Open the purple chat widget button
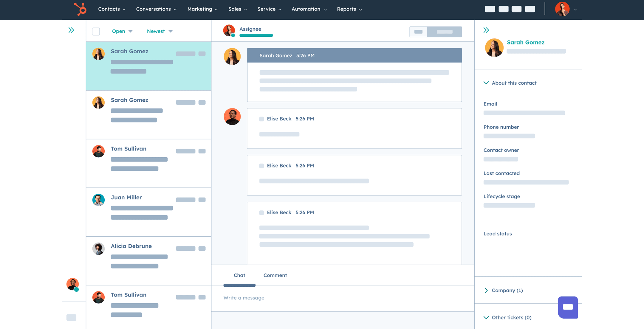The height and width of the screenshot is (329, 644). pyautogui.click(x=568, y=307)
